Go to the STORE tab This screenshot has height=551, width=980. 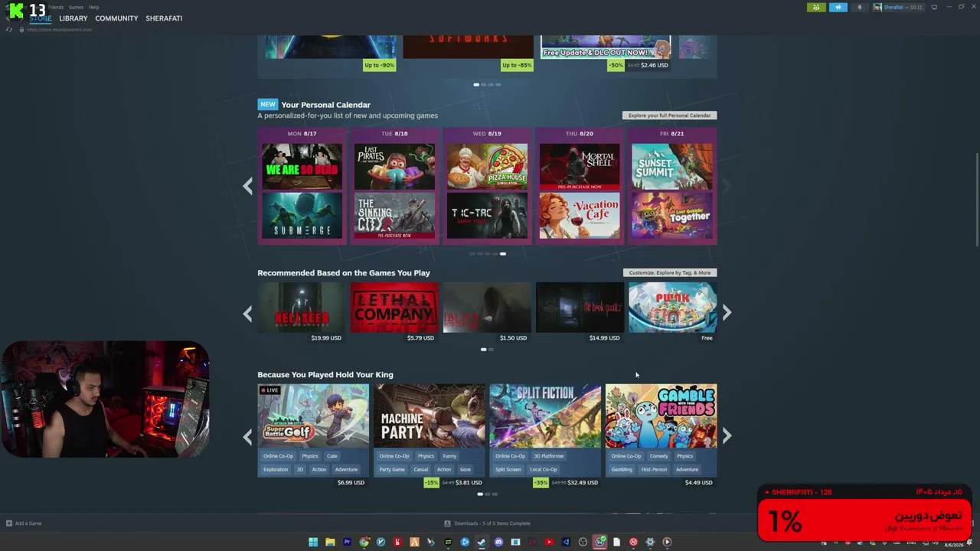(41, 18)
